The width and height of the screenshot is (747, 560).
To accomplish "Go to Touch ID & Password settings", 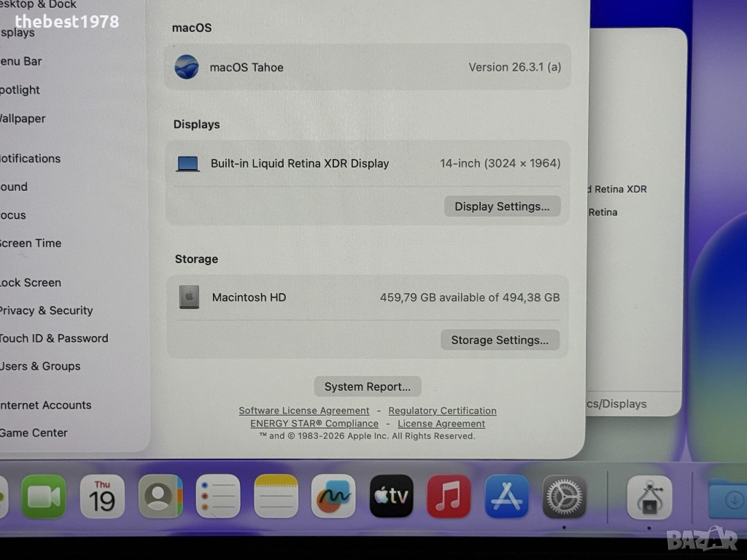I will [54, 338].
